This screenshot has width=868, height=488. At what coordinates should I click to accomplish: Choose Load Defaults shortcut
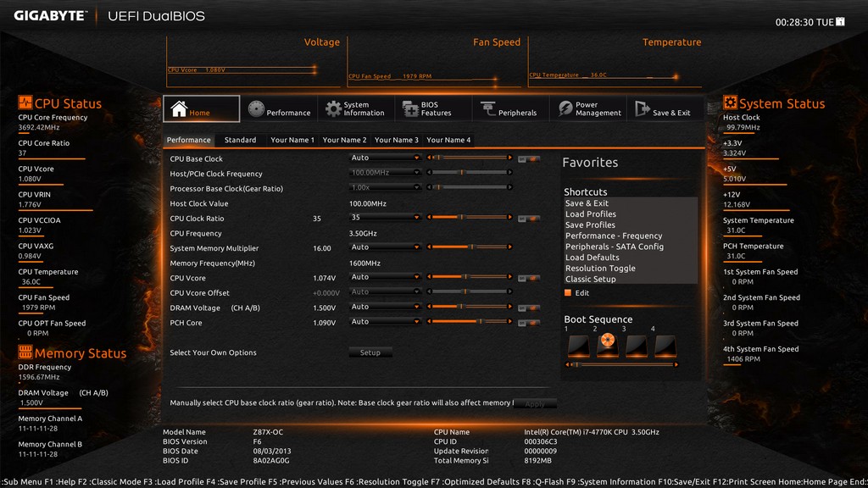point(593,258)
